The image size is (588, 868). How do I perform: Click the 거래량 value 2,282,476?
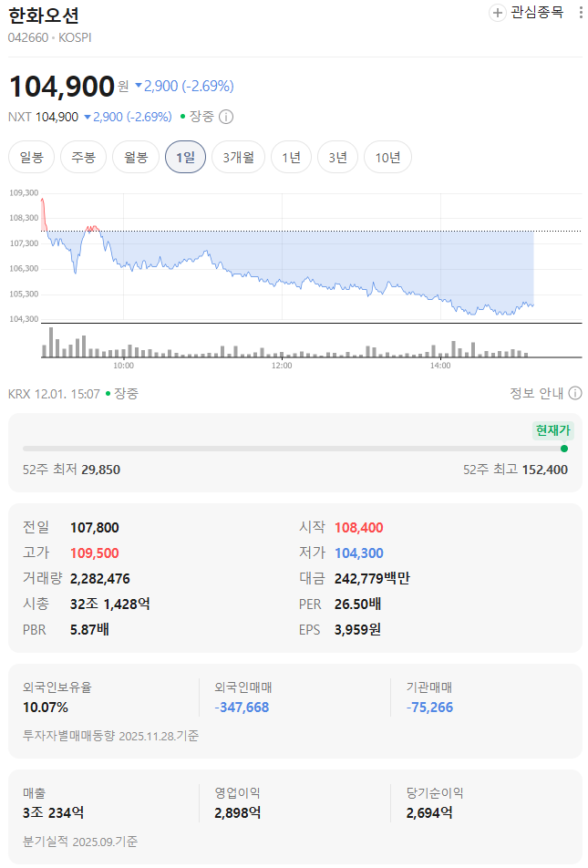pos(100,578)
